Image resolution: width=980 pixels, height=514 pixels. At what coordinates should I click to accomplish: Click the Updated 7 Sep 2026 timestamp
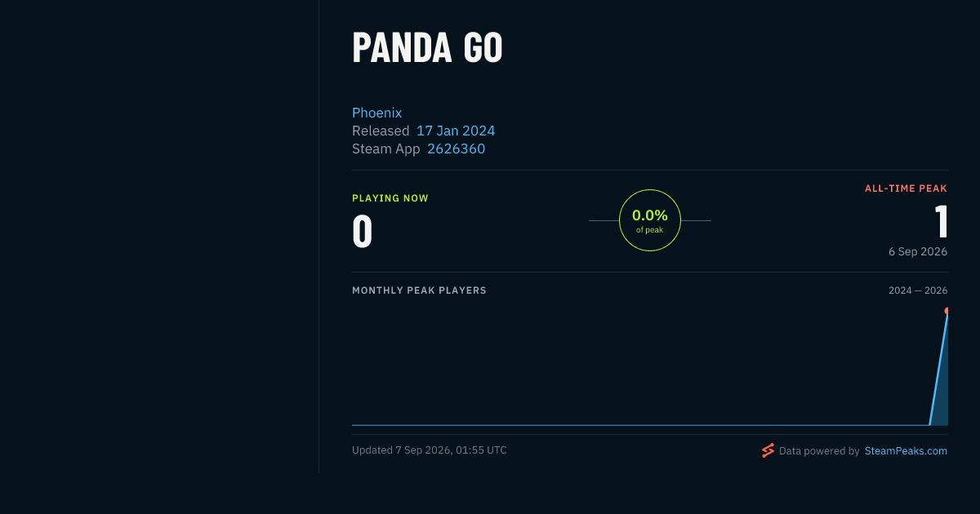point(430,450)
